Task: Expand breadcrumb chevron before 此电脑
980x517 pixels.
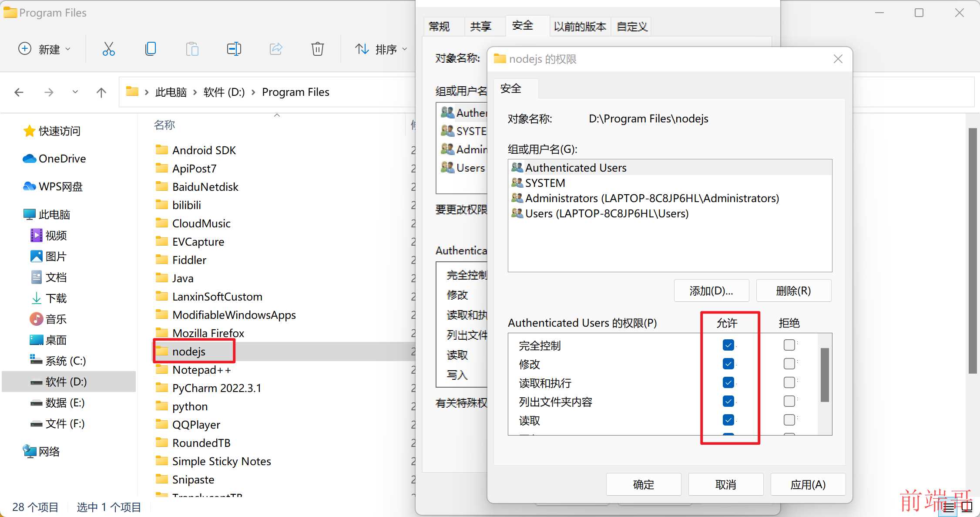Action: 147,92
